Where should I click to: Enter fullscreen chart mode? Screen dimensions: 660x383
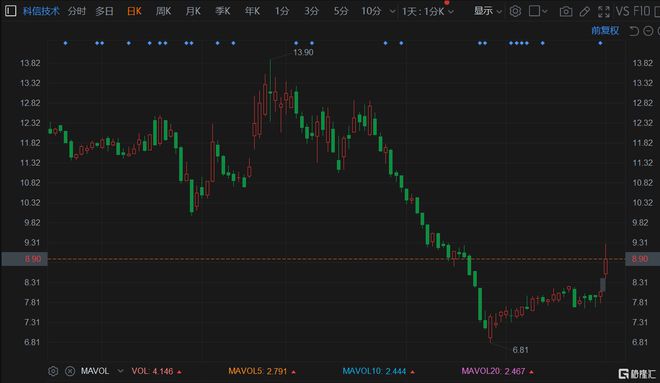click(x=604, y=11)
